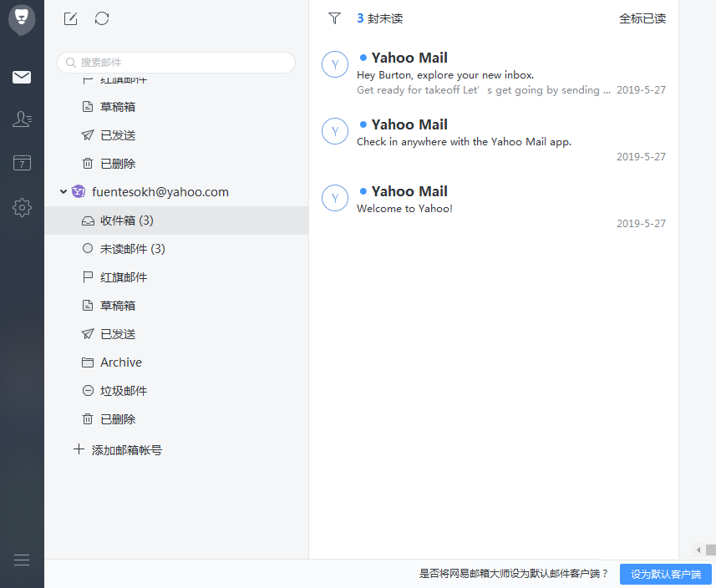The width and height of the screenshot is (716, 588).
Task: Click the 未读邮件 circle icon
Action: [88, 248]
